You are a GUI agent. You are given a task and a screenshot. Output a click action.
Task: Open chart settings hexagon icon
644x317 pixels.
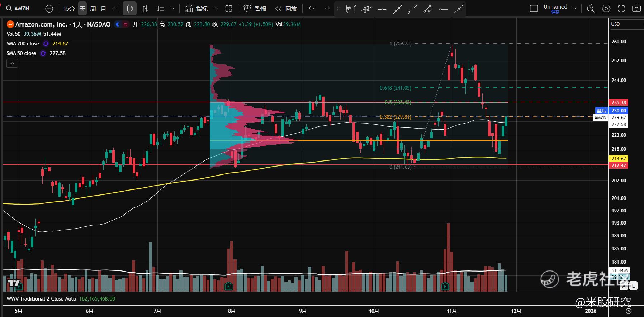pyautogui.click(x=606, y=9)
